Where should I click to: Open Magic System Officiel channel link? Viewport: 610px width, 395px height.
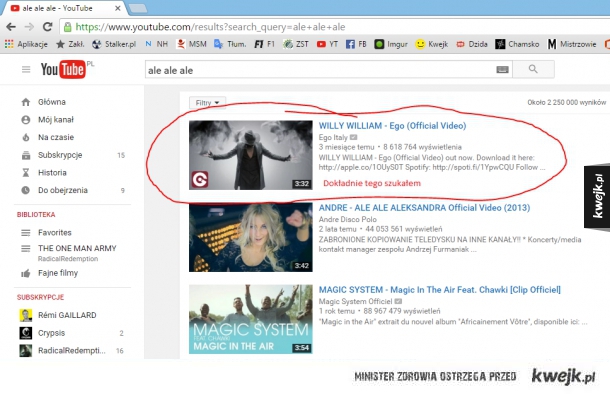pos(355,301)
